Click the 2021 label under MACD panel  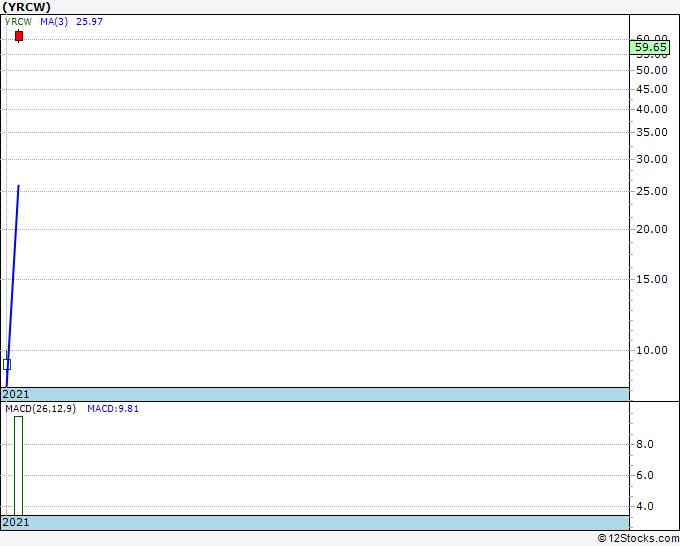point(16,522)
